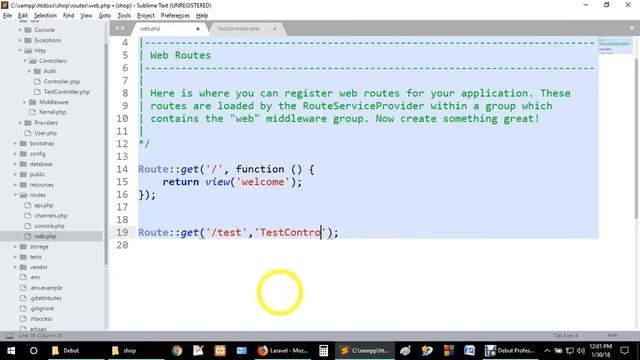This screenshot has width=640, height=360.
Task: Collapse the Controllers folder
Action: (x=24, y=61)
